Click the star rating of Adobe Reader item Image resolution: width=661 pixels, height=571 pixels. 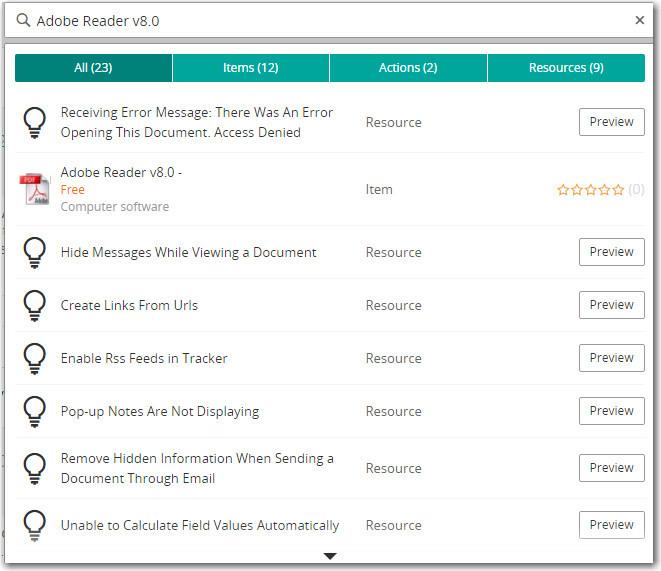pos(590,190)
